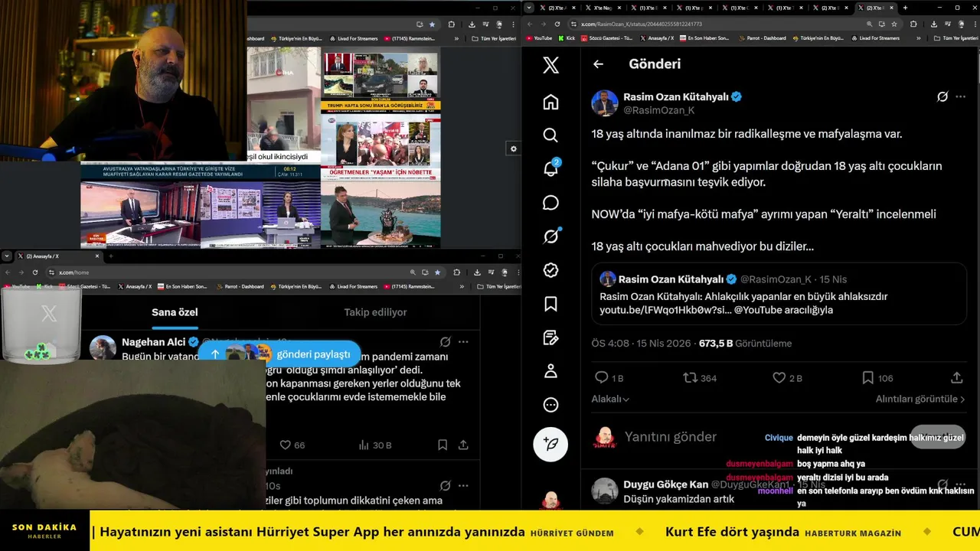Reload the x.com/home window
This screenshot has width=980, height=551.
35,272
